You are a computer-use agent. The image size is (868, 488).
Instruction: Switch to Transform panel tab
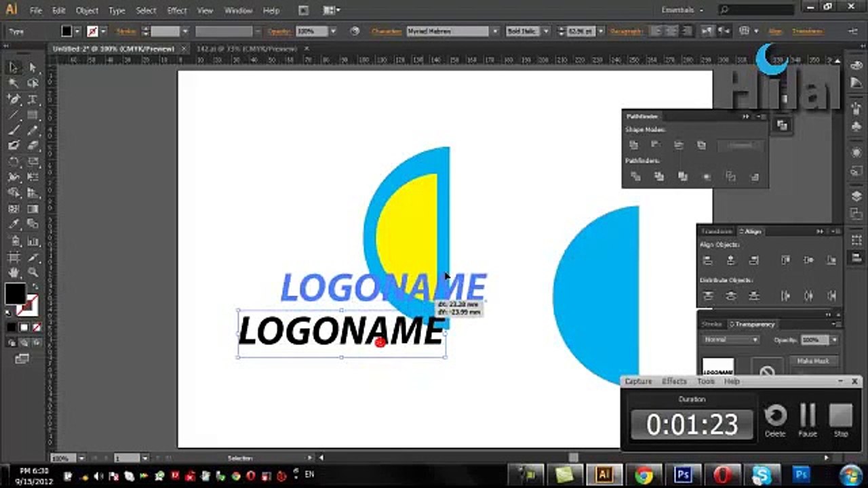pos(717,231)
